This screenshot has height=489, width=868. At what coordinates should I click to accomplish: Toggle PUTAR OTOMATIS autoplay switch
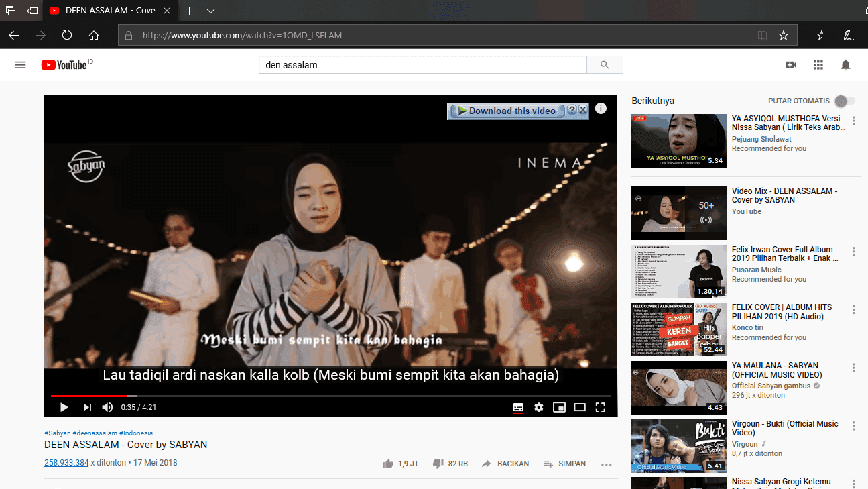845,101
